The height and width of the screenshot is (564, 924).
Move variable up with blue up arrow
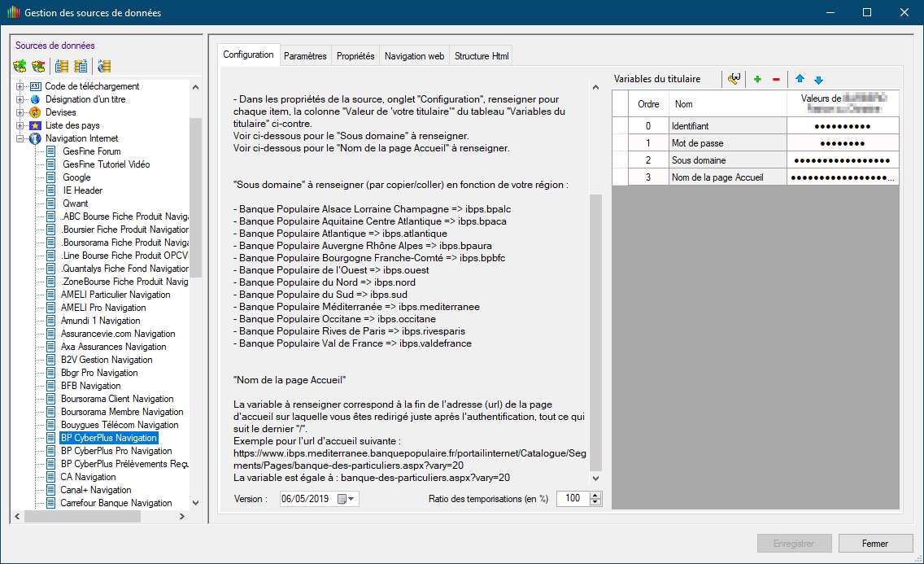click(x=800, y=79)
